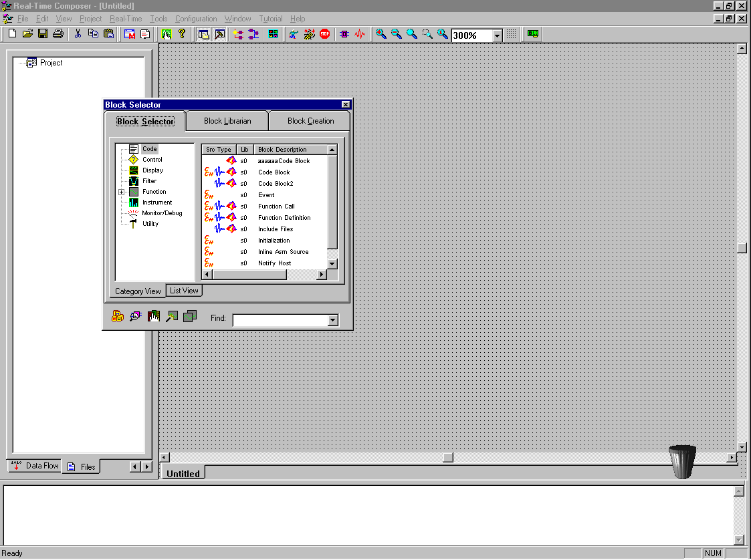Click right tab-scroll arrow beside Files tab

pos(147,466)
